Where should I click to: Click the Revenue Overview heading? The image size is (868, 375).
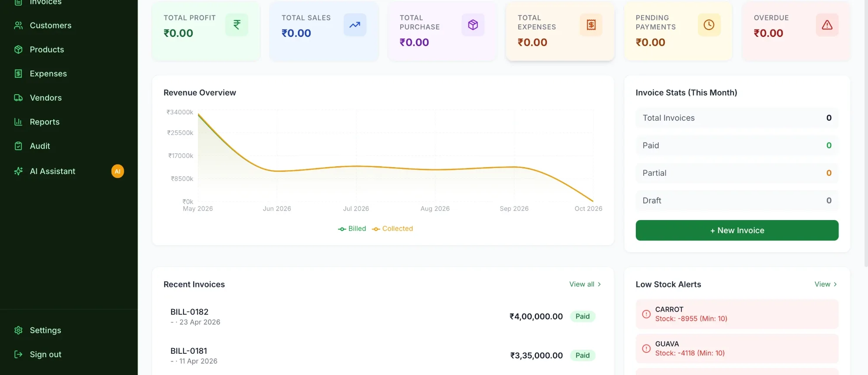200,92
